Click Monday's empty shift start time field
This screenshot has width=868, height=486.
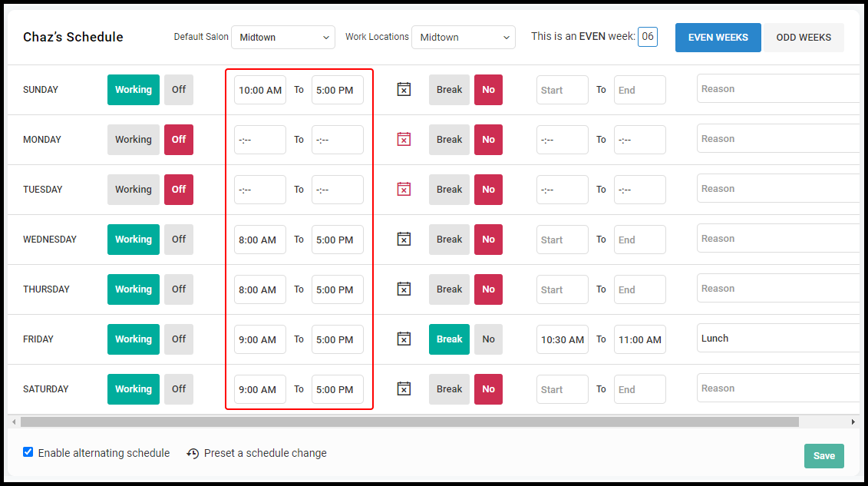pos(259,140)
